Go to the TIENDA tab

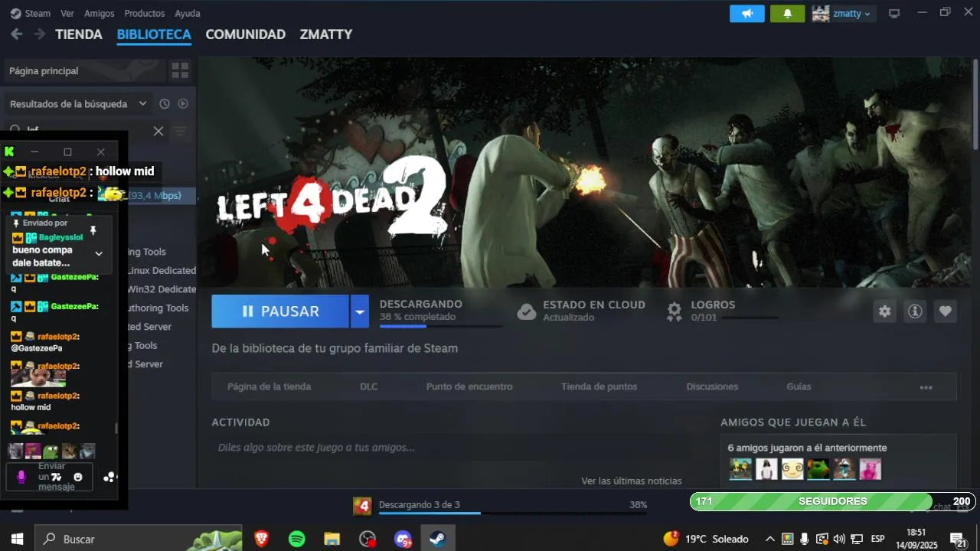click(x=79, y=34)
